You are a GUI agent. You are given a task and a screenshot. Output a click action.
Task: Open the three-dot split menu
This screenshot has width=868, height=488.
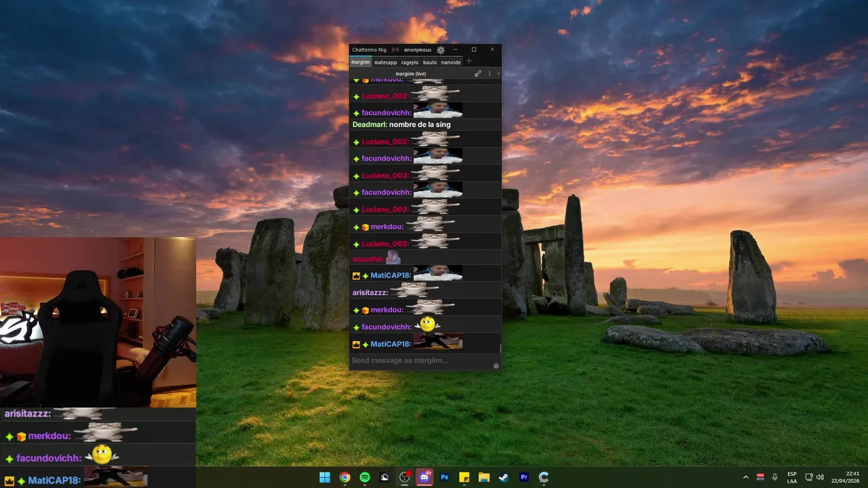coord(490,73)
